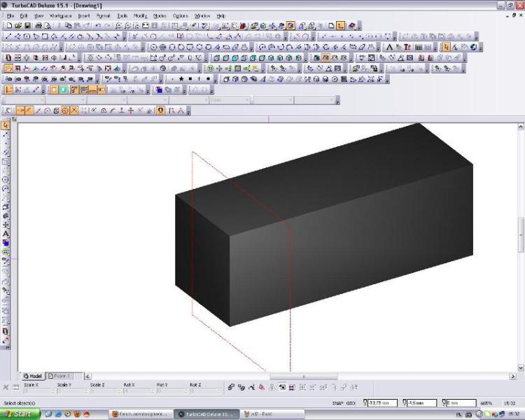525x420 pixels.
Task: Toggle SNAP indicator in status bar
Action: [x=336, y=403]
